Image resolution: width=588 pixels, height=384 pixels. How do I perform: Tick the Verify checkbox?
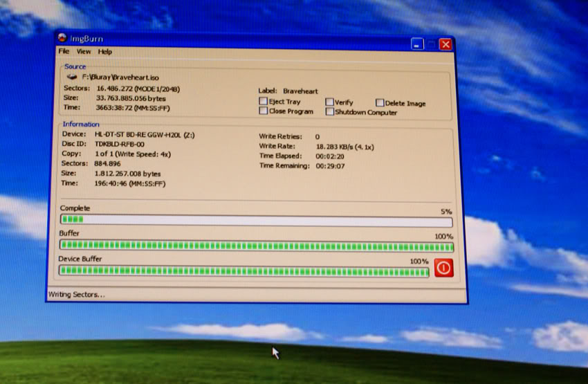click(330, 102)
